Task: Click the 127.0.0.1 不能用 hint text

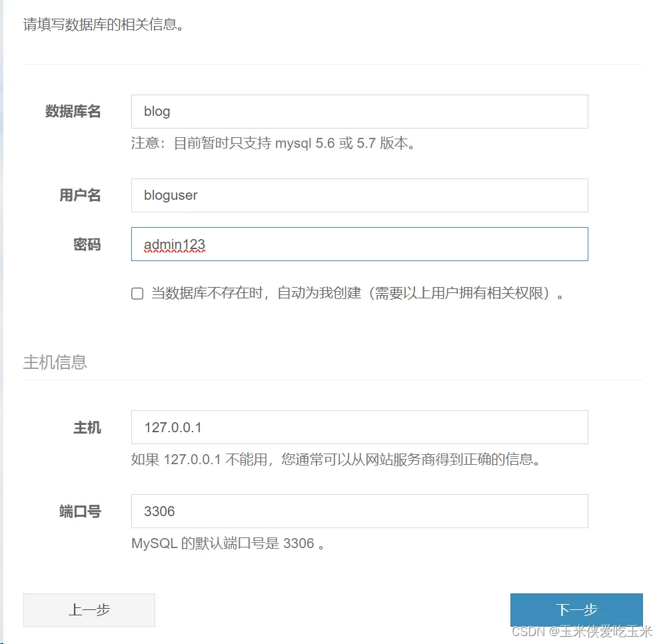Action: click(336, 460)
